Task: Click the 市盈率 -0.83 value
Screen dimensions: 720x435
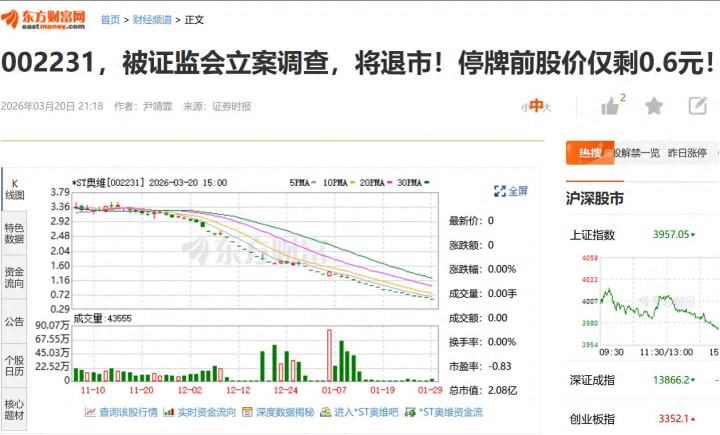Action: 500,366
